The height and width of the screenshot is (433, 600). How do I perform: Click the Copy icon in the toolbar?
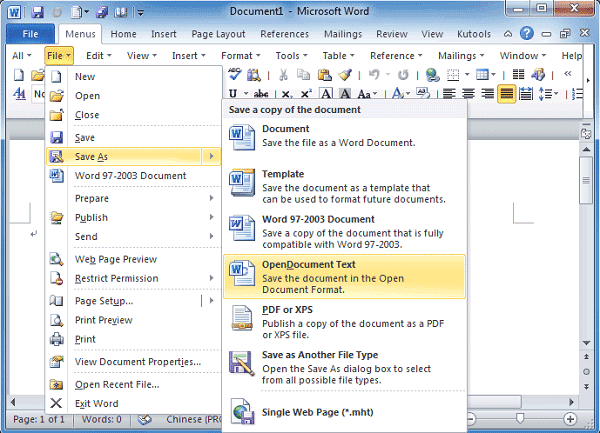303,75
